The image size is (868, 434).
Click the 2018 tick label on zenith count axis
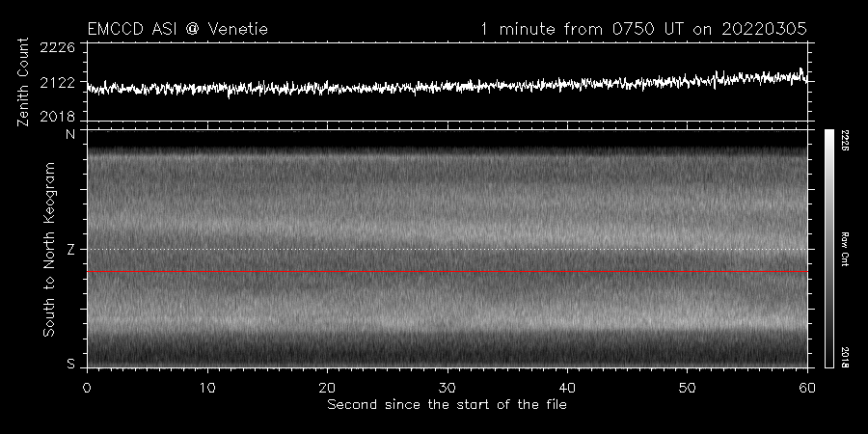tap(58, 117)
